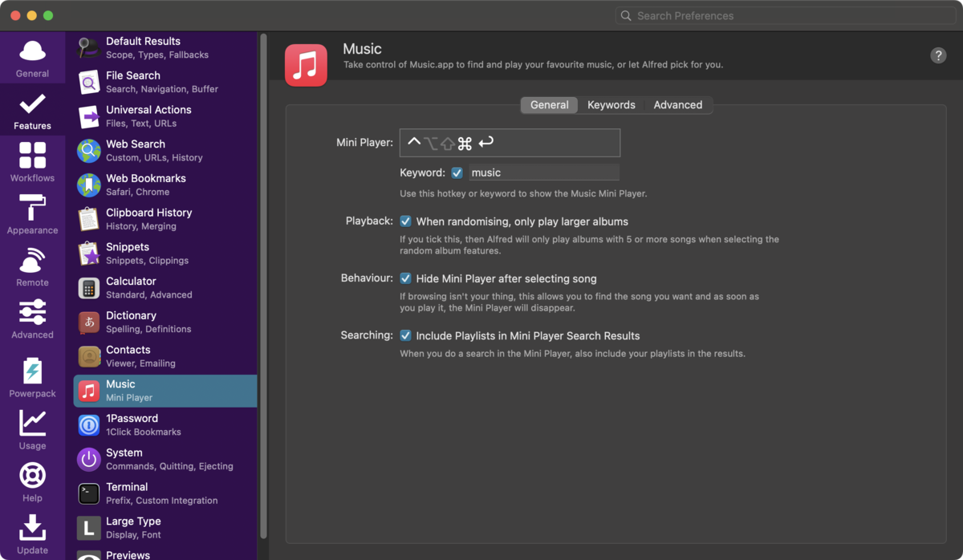Select Terminal feature icon
The height and width of the screenshot is (560, 963).
(x=88, y=493)
